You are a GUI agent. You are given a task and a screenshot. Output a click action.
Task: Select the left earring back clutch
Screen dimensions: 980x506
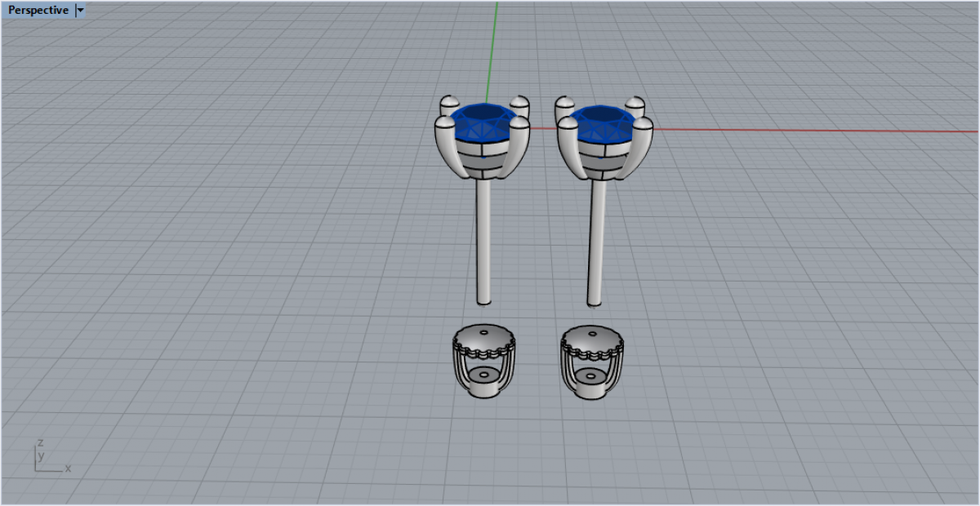point(483,362)
